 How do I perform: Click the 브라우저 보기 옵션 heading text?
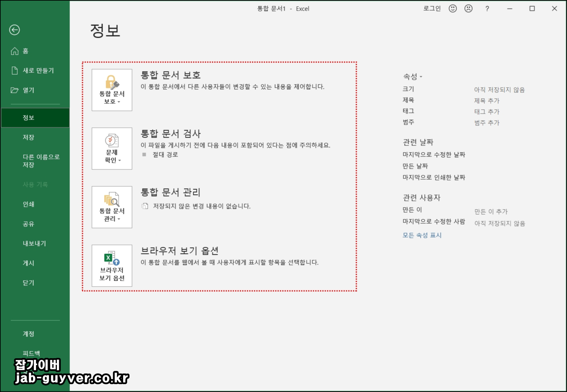180,251
